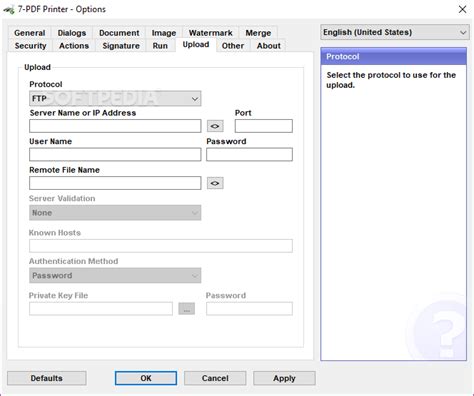Viewport: 474px width, 396px height.
Task: Click the 'Remote File Name' label
Action: (x=64, y=170)
